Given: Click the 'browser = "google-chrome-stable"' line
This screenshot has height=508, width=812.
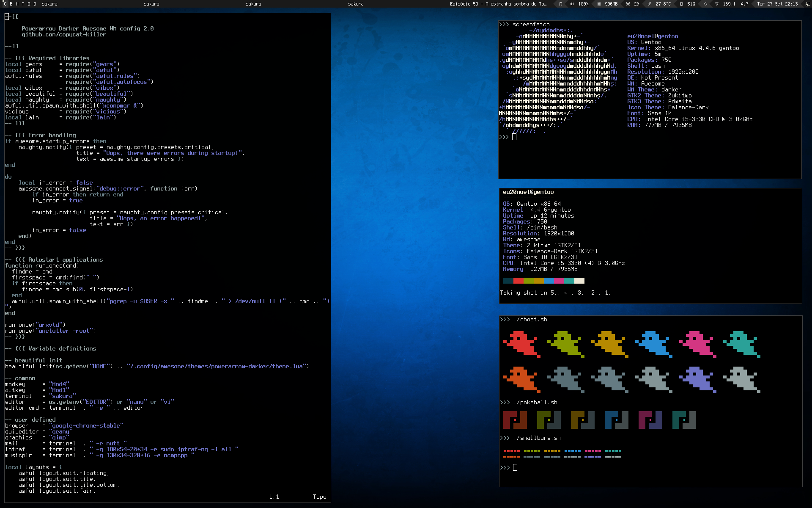Looking at the screenshot, I should coord(64,426).
